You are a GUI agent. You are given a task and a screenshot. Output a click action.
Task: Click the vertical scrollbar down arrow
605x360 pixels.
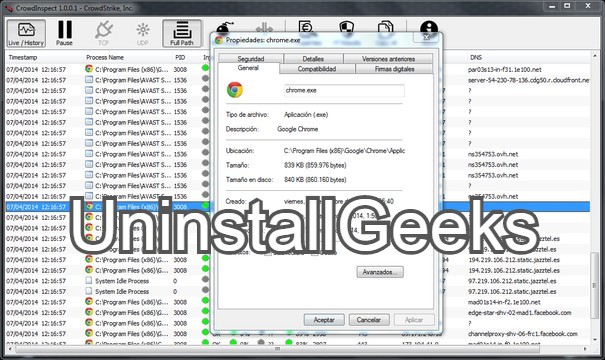click(595, 340)
